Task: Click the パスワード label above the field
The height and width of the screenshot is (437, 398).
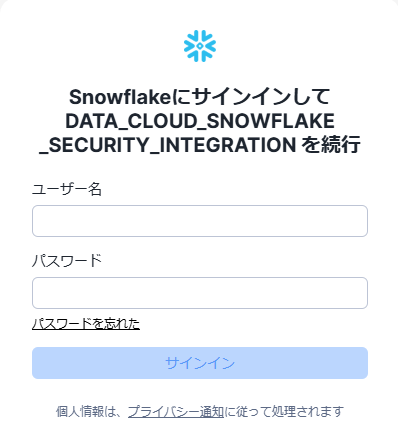Action: coord(67,261)
